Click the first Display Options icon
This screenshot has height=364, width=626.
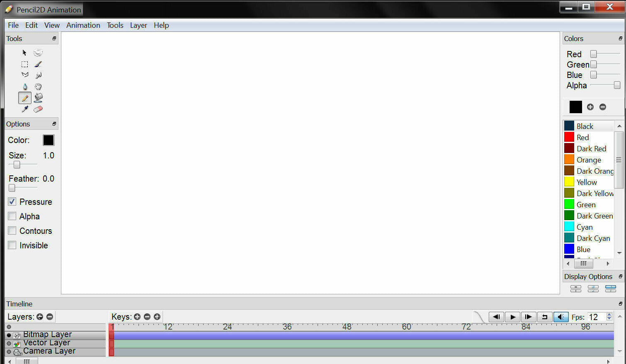[576, 289]
